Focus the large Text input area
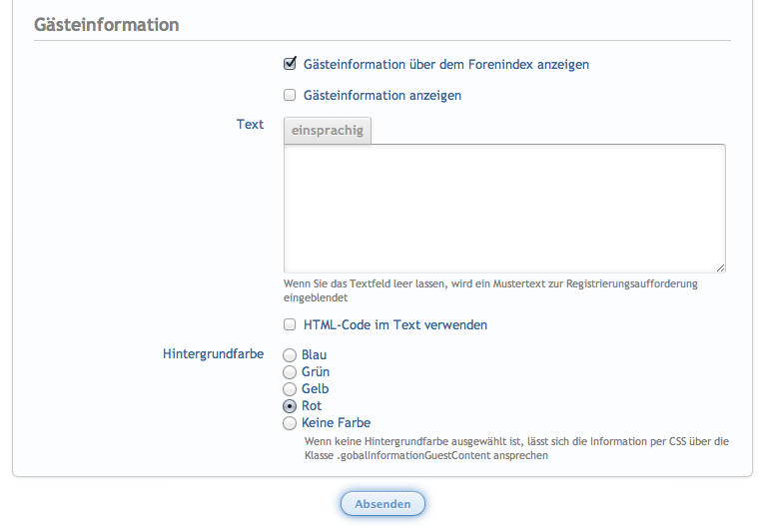 point(503,208)
